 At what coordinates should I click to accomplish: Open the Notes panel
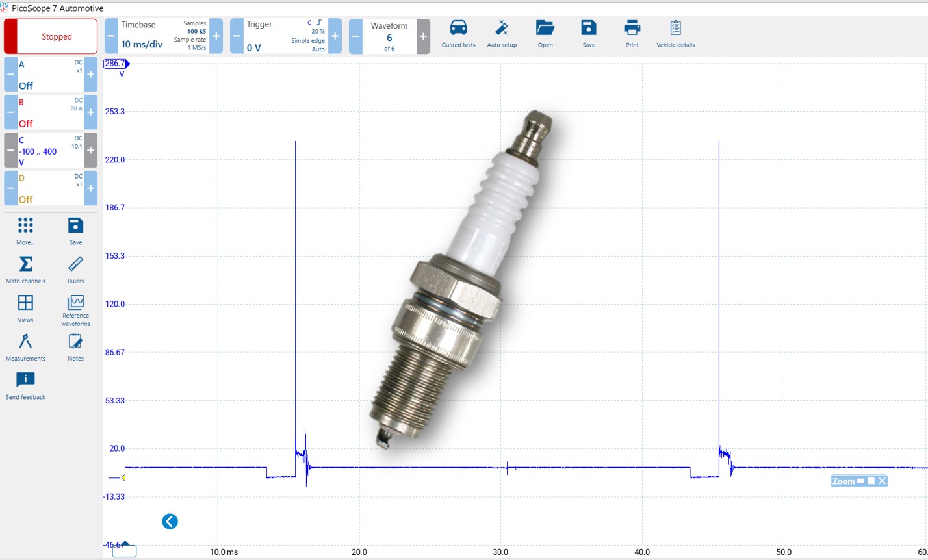click(75, 347)
